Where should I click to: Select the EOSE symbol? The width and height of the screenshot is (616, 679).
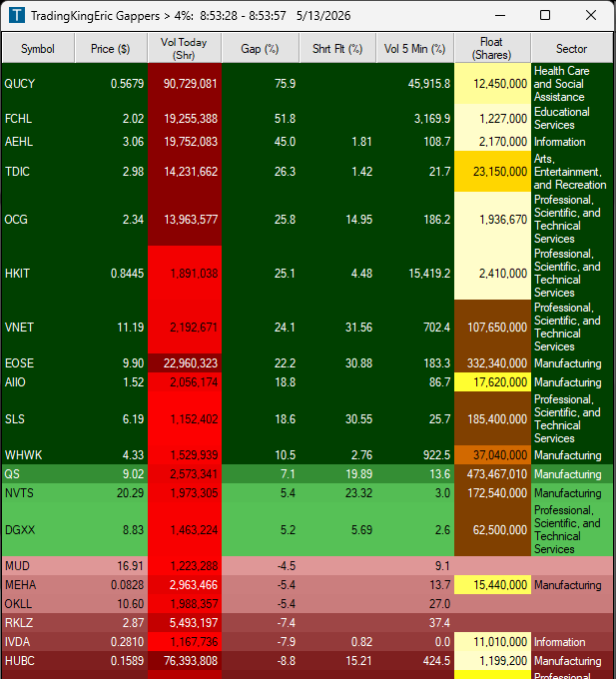click(19, 362)
